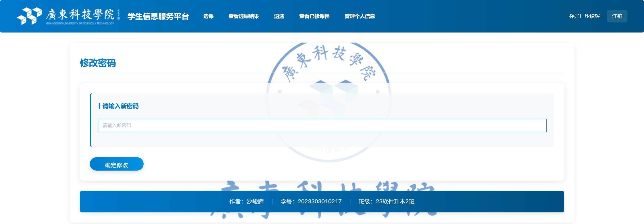
Task: Focus the new password input field
Action: coord(322,125)
